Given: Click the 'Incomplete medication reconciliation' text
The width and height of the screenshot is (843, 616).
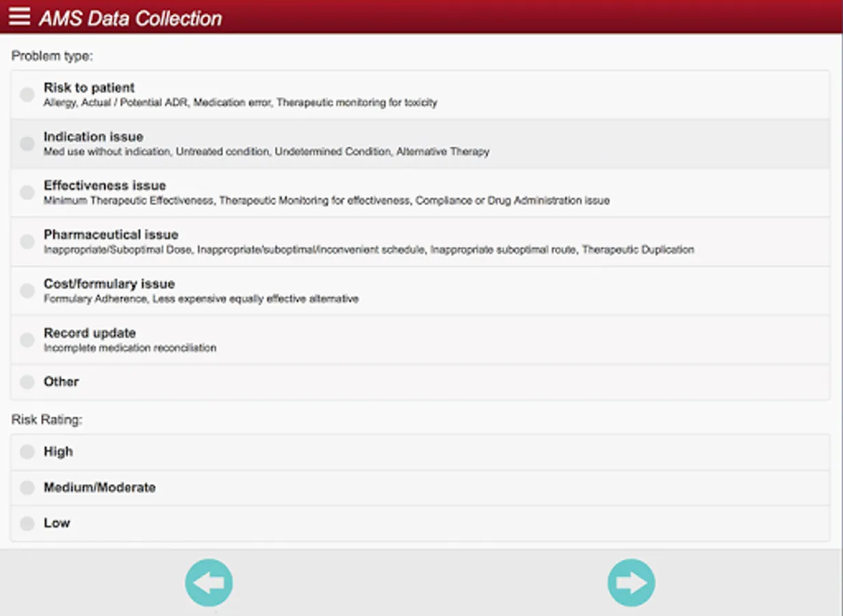Looking at the screenshot, I should tap(130, 348).
